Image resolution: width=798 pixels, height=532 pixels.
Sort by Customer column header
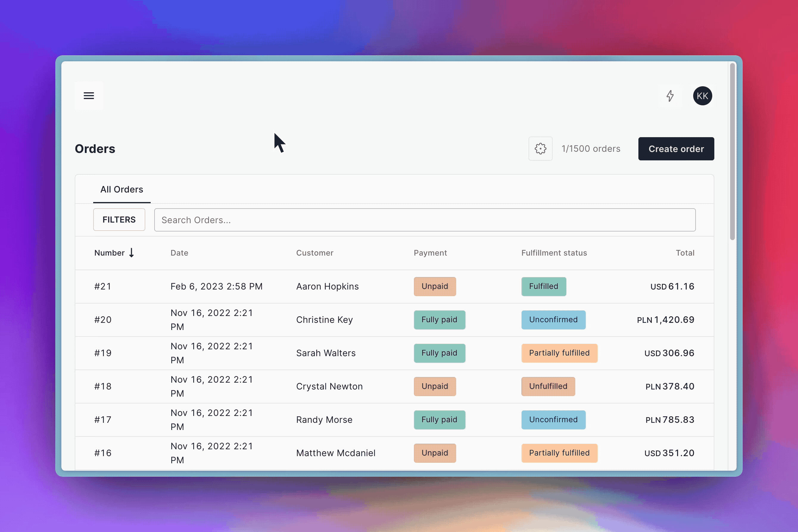pyautogui.click(x=314, y=253)
